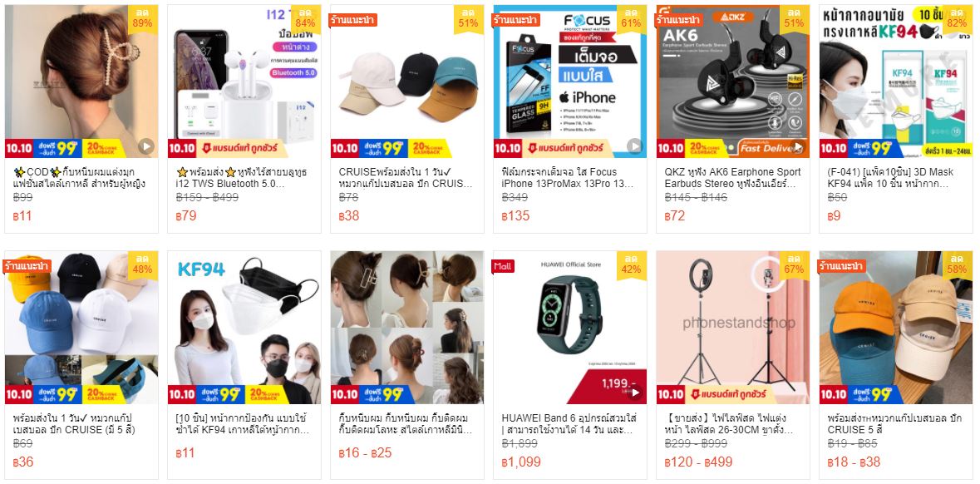The width and height of the screenshot is (980, 484).
Task: Play the pearl hair clip product video
Action: (145, 146)
